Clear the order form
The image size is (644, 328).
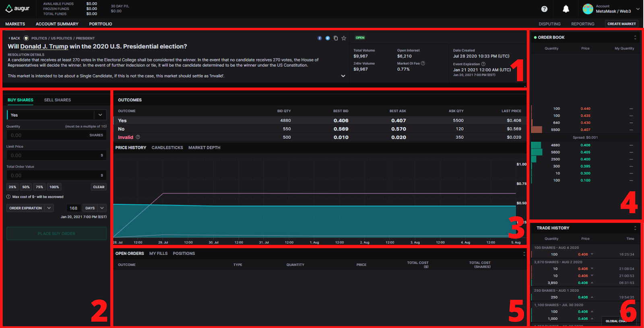click(x=99, y=187)
